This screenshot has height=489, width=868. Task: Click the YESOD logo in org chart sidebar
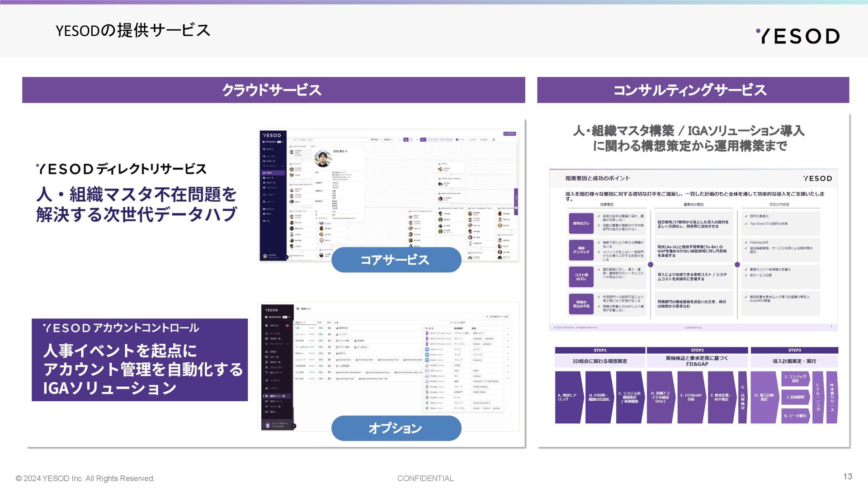pyautogui.click(x=272, y=135)
